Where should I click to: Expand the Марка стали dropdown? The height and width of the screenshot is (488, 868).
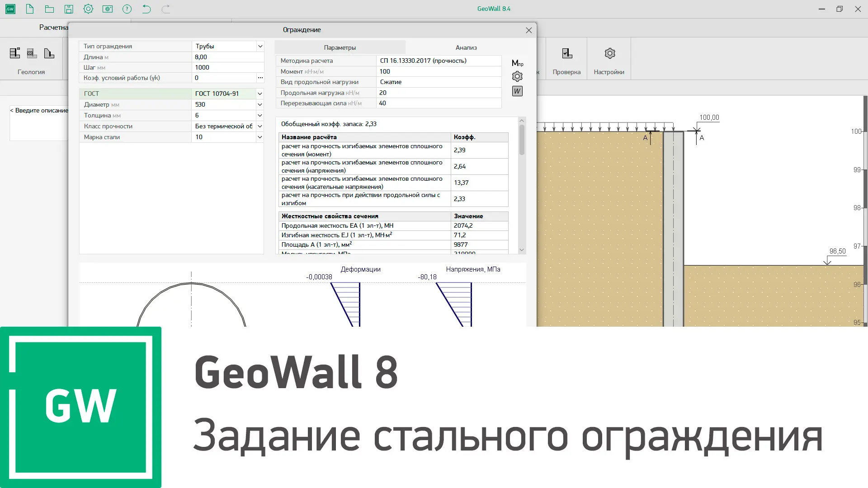(x=260, y=137)
